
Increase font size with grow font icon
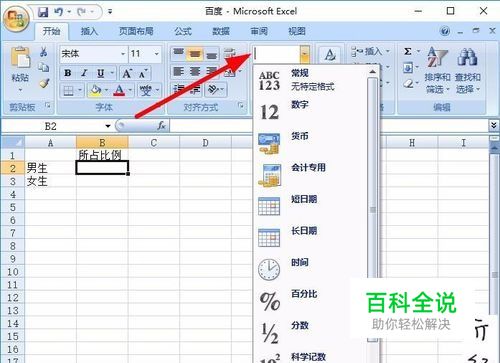(x=127, y=73)
